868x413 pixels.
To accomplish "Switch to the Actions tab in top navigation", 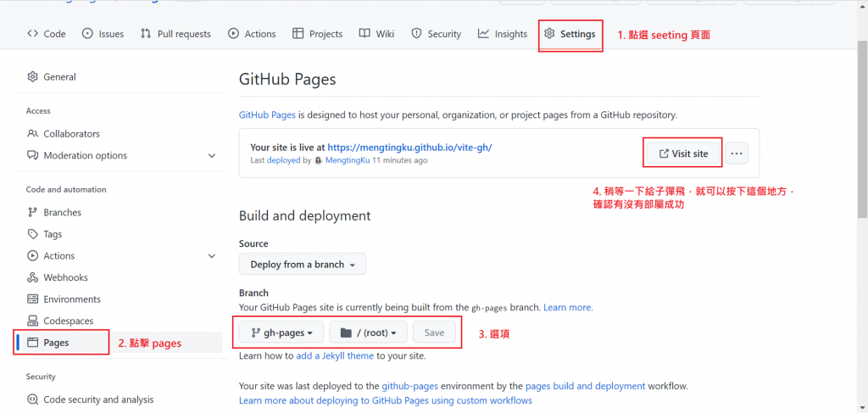I will click(252, 34).
